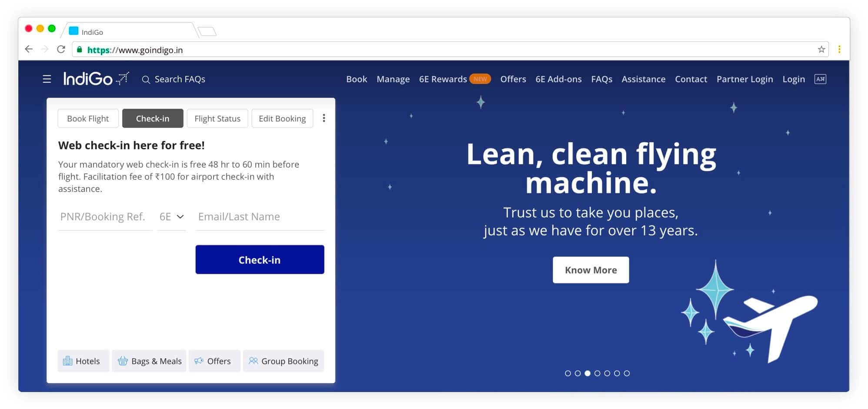The width and height of the screenshot is (868, 409).
Task: Click the Search FAQs magnifier icon
Action: [146, 80]
